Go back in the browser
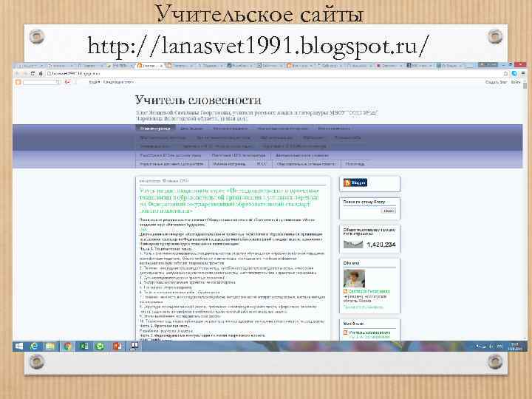Viewport: 532px width, 399px height. [17, 74]
